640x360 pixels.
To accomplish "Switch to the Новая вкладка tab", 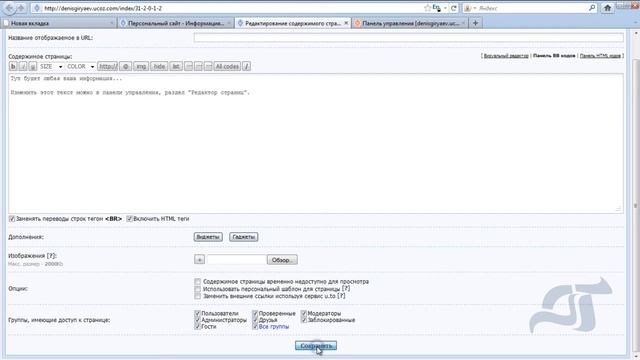I will [59, 23].
